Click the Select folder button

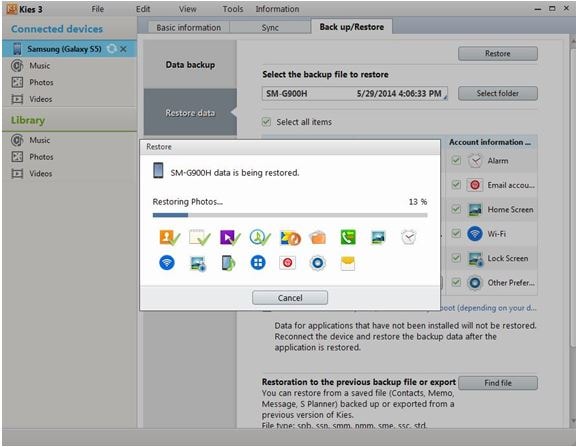point(498,93)
